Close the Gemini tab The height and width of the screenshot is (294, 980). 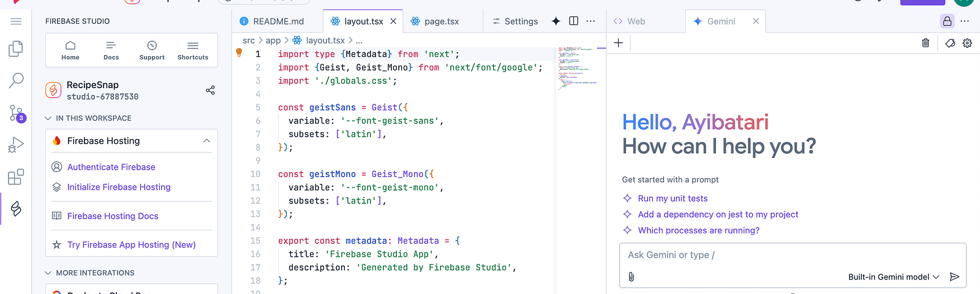pyautogui.click(x=756, y=21)
